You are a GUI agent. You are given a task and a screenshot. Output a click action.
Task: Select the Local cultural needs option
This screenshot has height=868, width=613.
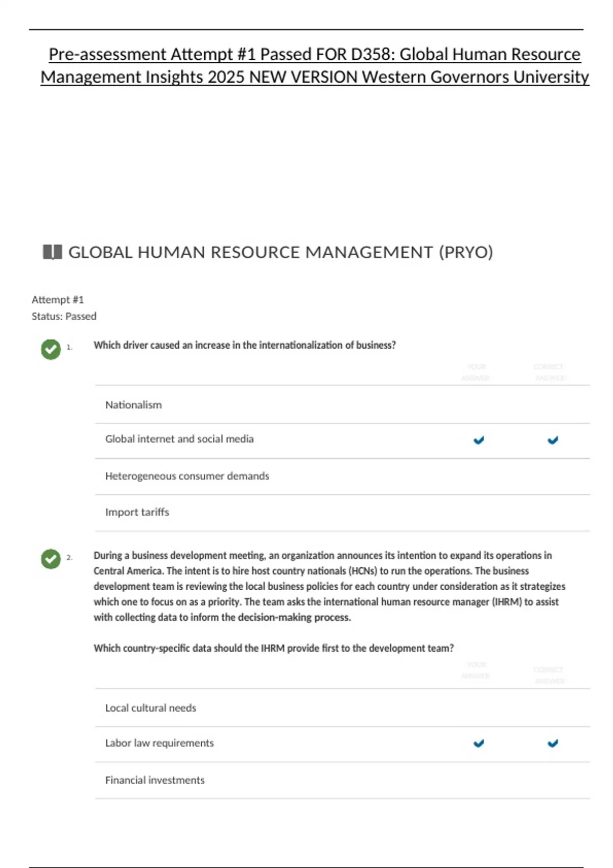pos(151,708)
